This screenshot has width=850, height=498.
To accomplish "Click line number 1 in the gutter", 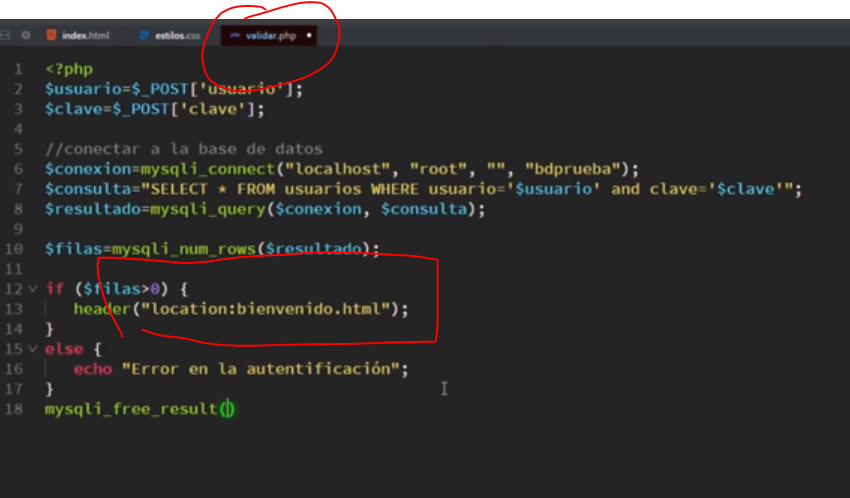I will (18, 69).
